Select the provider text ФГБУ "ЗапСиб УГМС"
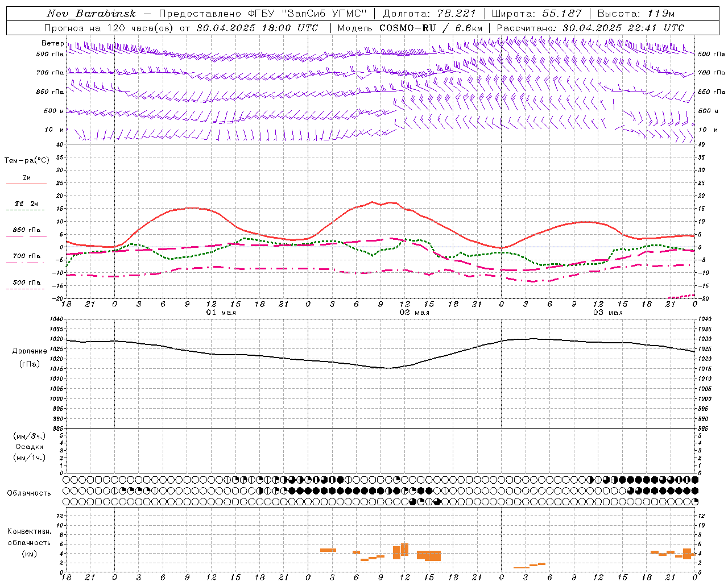The image size is (728, 582). [x=307, y=14]
